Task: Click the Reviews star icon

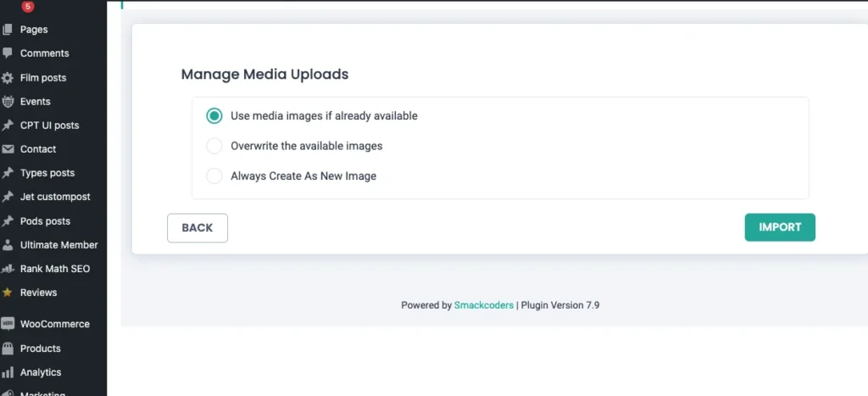Action: tap(8, 293)
